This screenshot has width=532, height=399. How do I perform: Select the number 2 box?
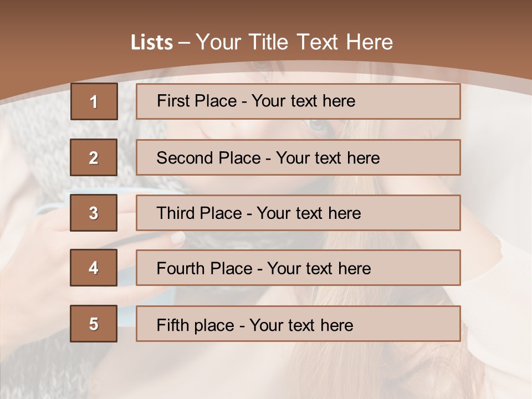pyautogui.click(x=94, y=157)
